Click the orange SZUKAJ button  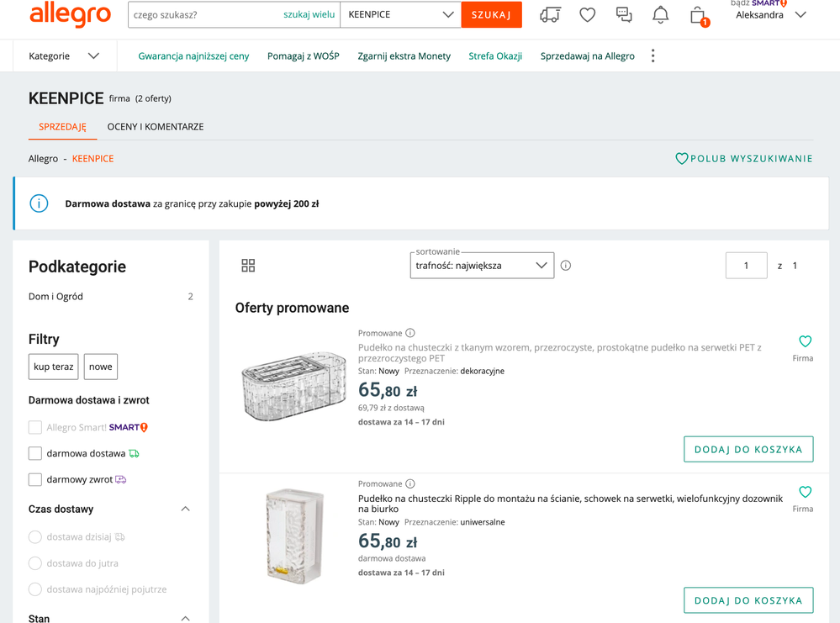(491, 15)
